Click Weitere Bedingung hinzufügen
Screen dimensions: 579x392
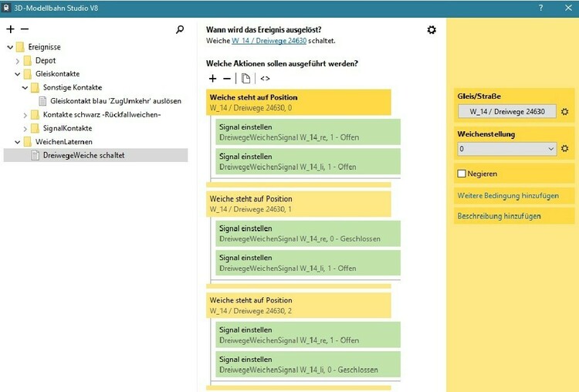click(x=508, y=196)
